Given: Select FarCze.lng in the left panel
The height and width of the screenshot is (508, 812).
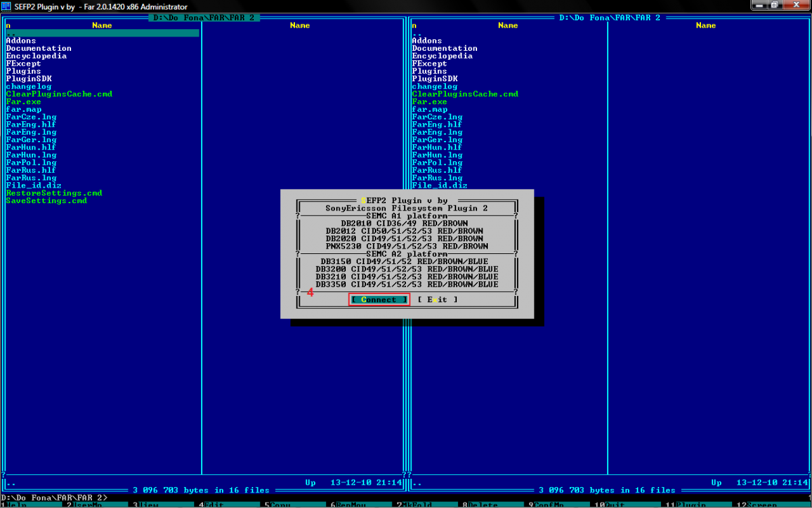Looking at the screenshot, I should (x=31, y=117).
